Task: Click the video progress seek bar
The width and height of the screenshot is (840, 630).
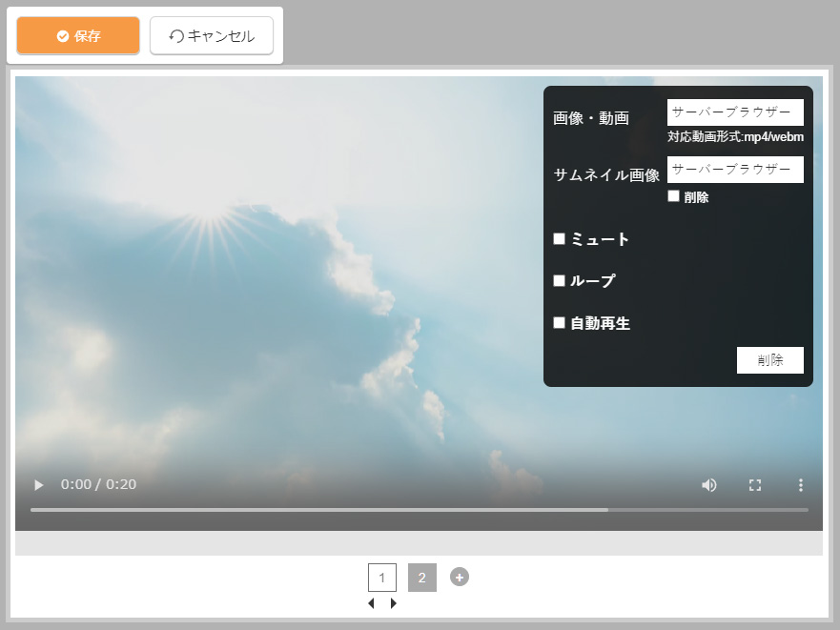Action: 420,510
